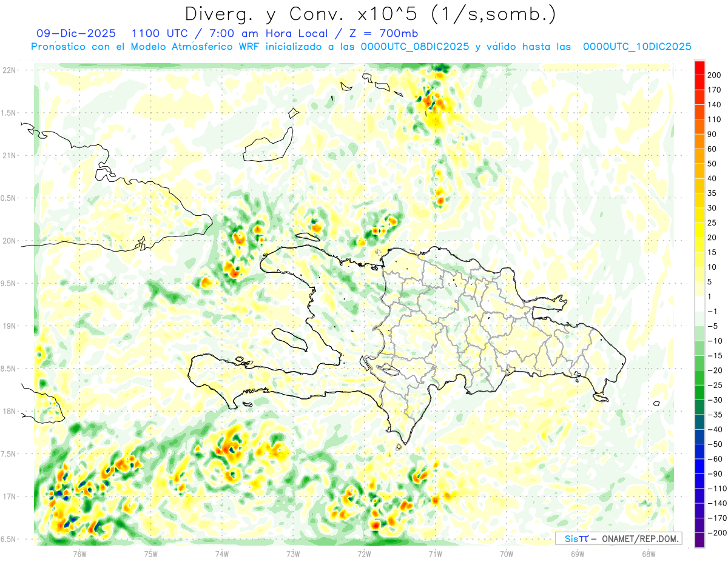728x562 pixels.
Task: Click the '68W' longitude label
Action: [x=648, y=554]
